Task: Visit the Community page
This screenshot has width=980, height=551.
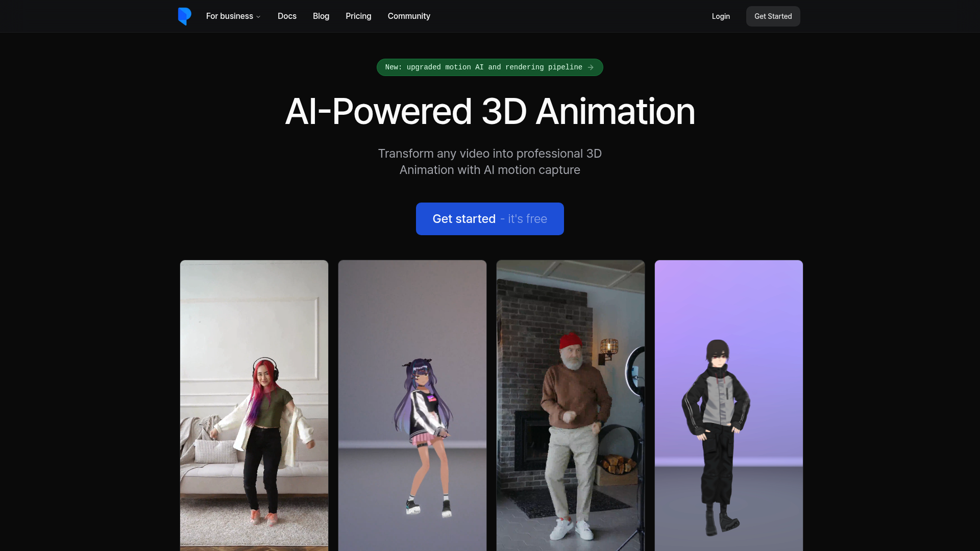Action: point(408,16)
